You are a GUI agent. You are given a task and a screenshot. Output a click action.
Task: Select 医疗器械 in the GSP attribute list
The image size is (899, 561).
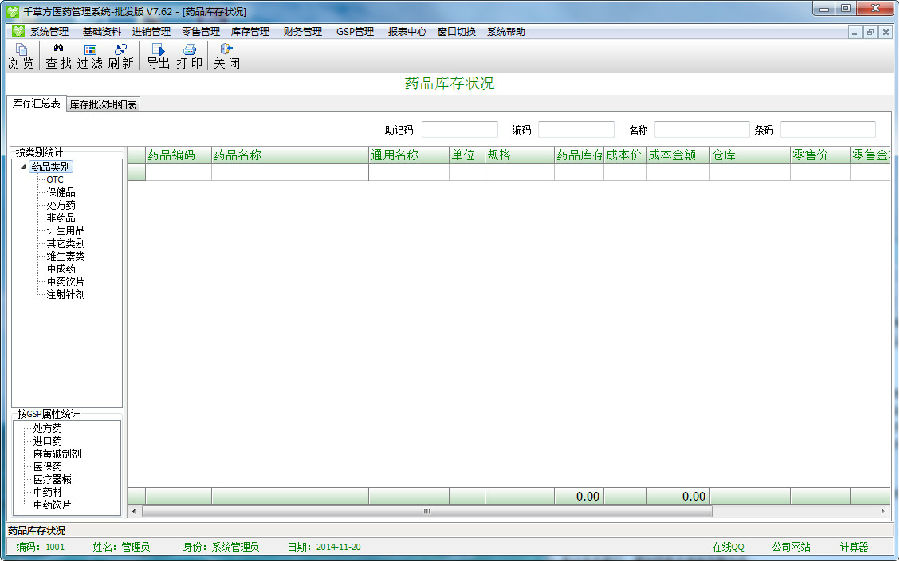point(52,480)
